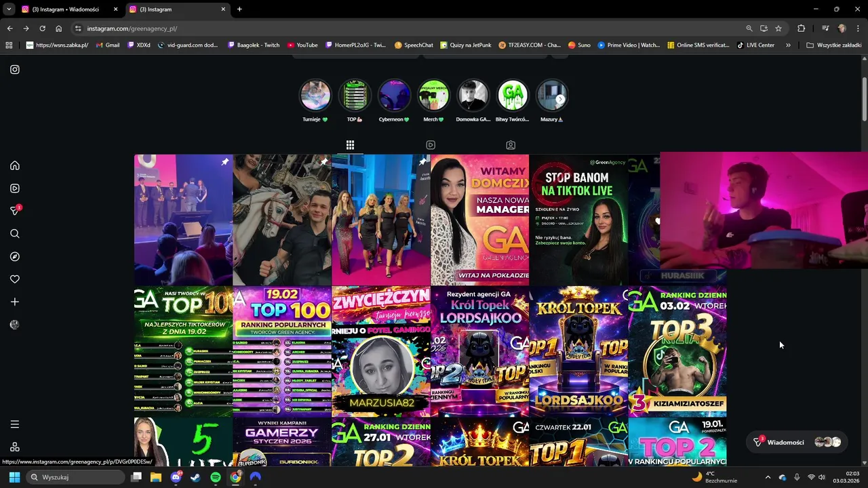
Task: Open the Suno bookmark
Action: point(579,45)
